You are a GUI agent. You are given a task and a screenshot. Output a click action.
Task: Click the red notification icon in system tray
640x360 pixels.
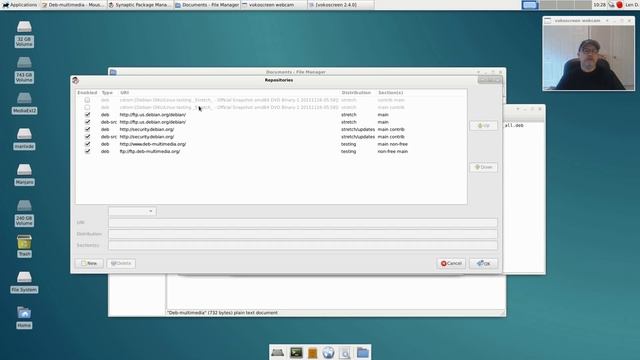620,5
